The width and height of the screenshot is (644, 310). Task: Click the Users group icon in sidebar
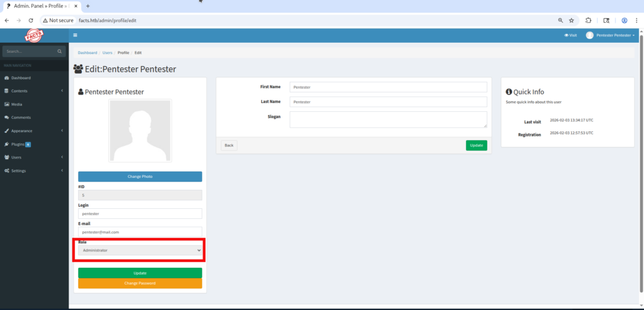pyautogui.click(x=6, y=157)
